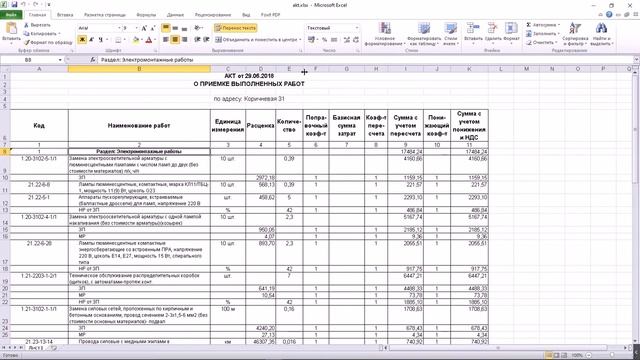
Task: Click the percent style icon
Action: [x=324, y=40]
